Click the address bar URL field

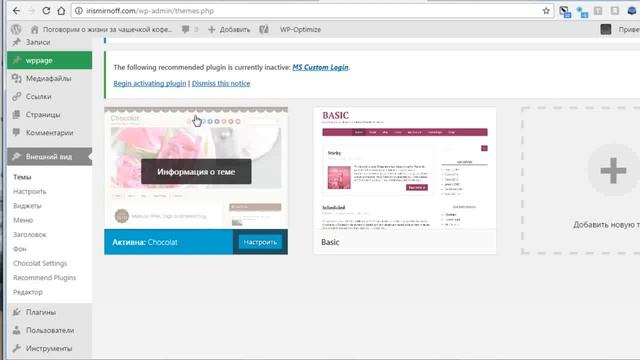[312, 11]
